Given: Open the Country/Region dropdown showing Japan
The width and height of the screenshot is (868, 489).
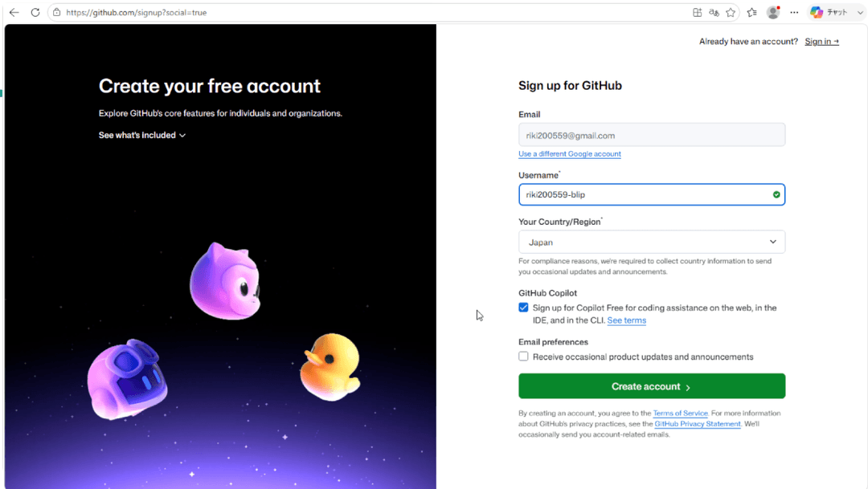Looking at the screenshot, I should (652, 242).
